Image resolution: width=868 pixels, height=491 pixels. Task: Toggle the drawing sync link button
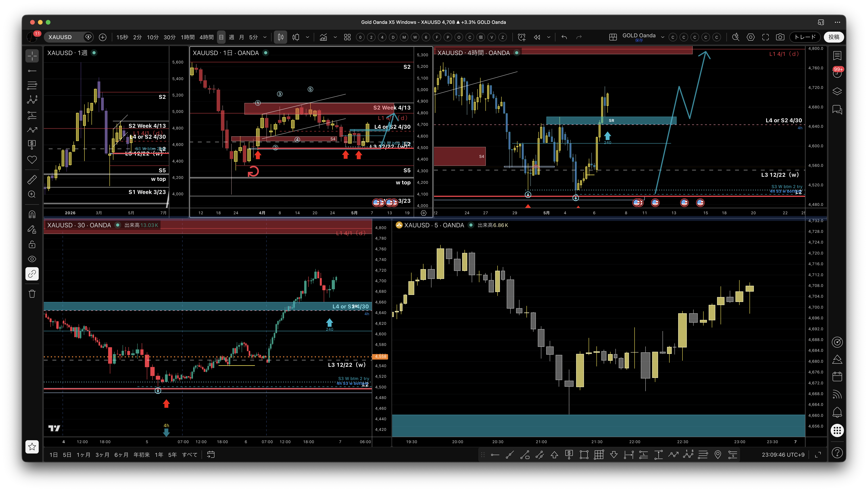point(32,274)
